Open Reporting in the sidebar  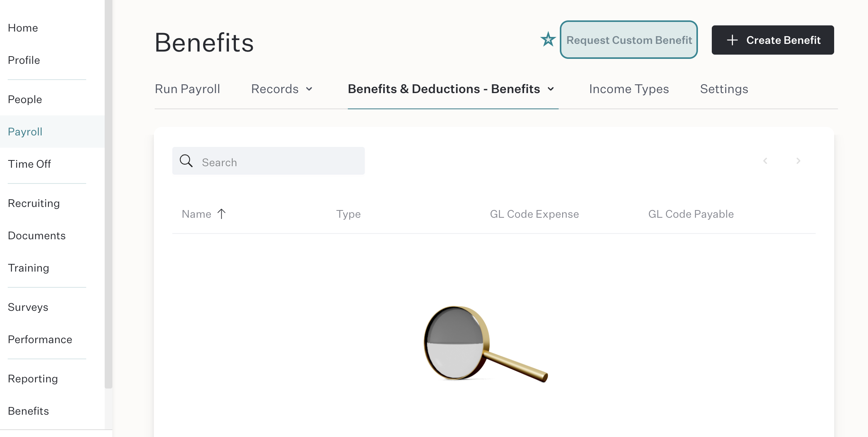pyautogui.click(x=33, y=379)
